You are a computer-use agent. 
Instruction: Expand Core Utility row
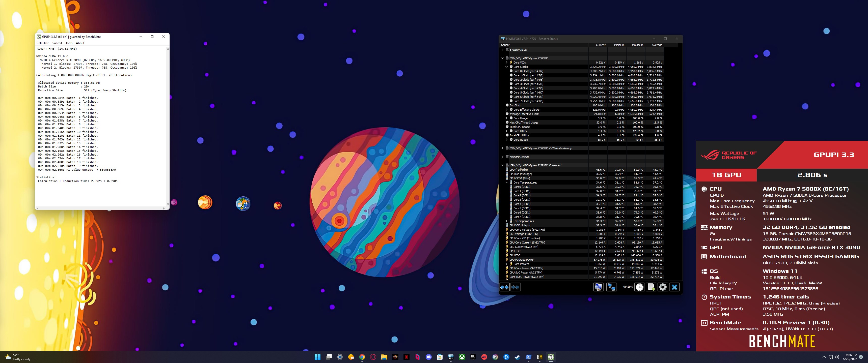tap(506, 131)
